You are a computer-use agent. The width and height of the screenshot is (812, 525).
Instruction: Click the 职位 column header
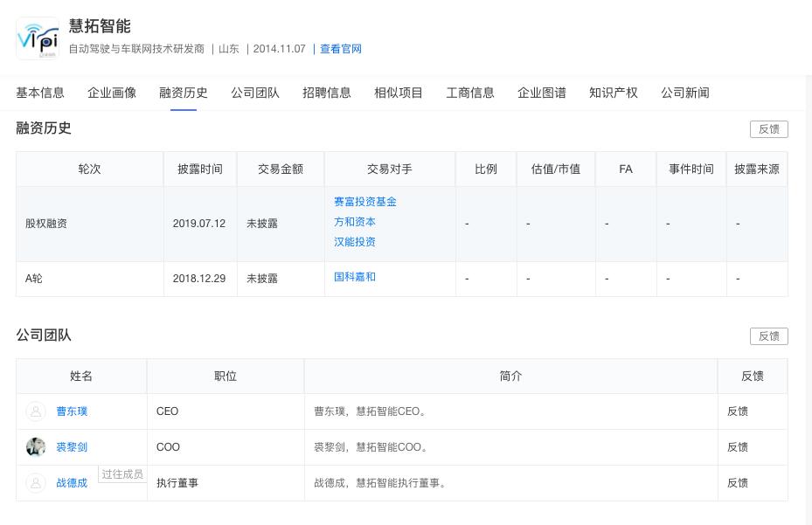(x=226, y=376)
